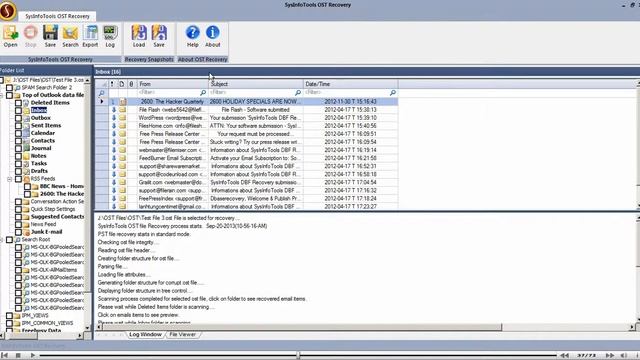The image size is (640, 360).
Task: Click the Junk E-mail folder icon
Action: pyautogui.click(x=27, y=232)
